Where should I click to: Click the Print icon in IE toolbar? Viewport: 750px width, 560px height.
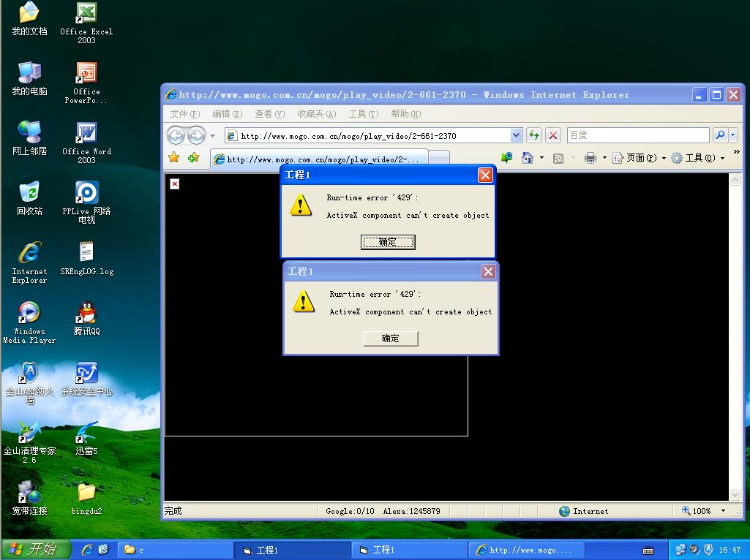coord(590,158)
